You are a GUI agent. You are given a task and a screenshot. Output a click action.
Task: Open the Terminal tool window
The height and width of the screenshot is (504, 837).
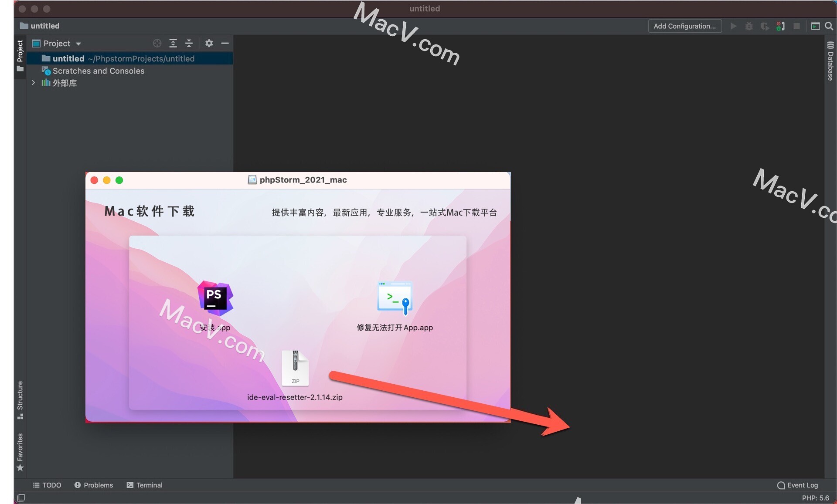(144, 485)
